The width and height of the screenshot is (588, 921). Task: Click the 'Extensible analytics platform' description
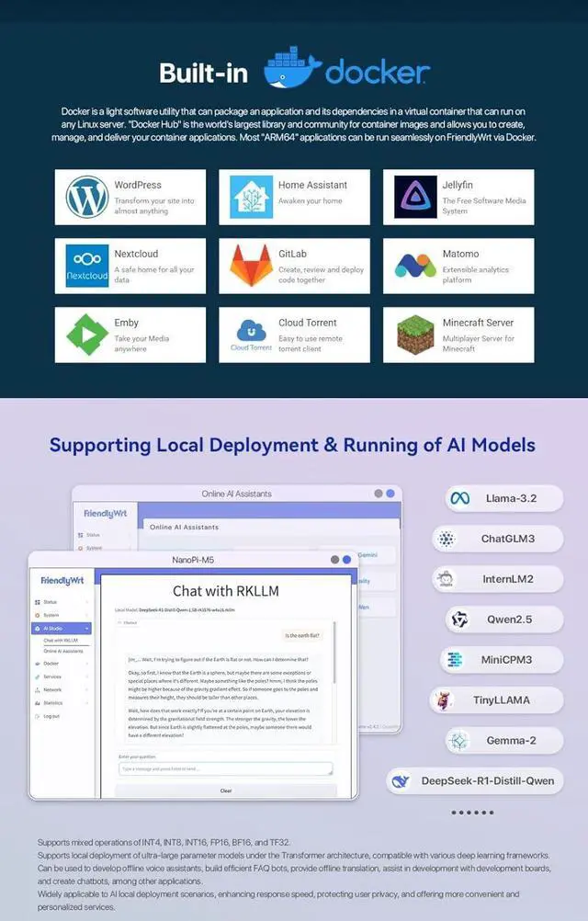click(475, 275)
